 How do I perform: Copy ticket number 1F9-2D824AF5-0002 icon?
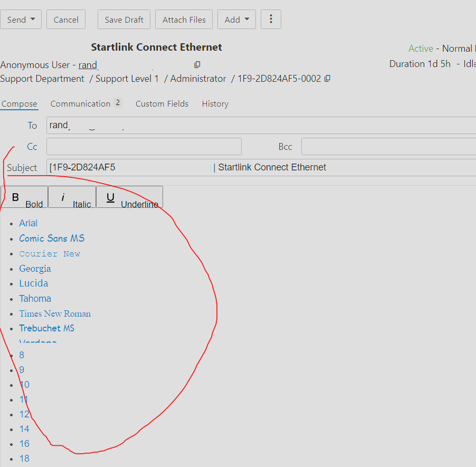click(327, 79)
